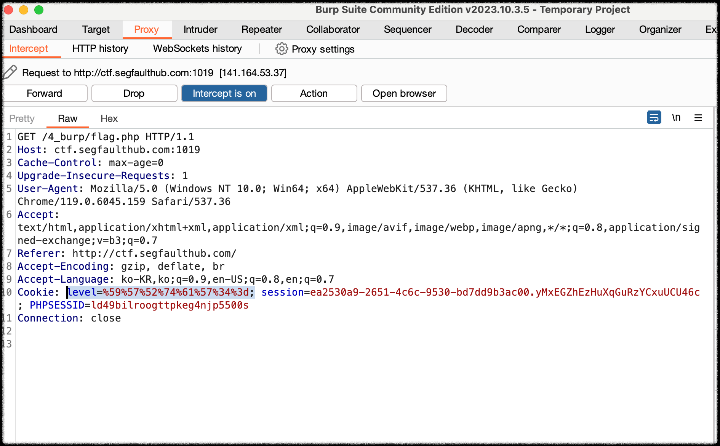
Task: Go to the Collaborator tab
Action: click(333, 29)
